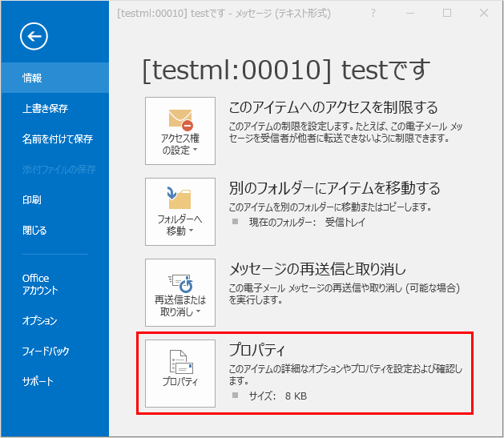This screenshot has height=438, width=504.
Task: Select 名前を付けて保存 menu item
Action: point(58,139)
